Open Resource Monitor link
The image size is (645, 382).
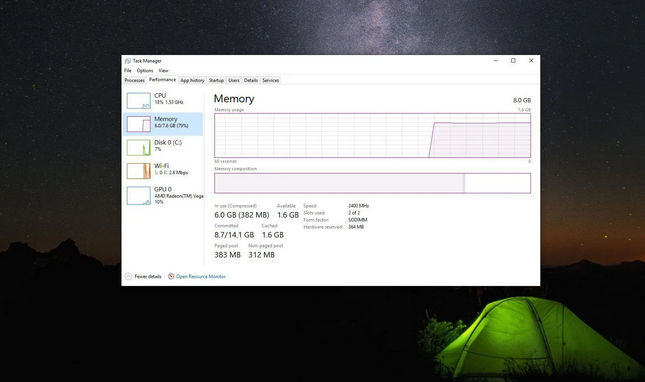[x=201, y=276]
